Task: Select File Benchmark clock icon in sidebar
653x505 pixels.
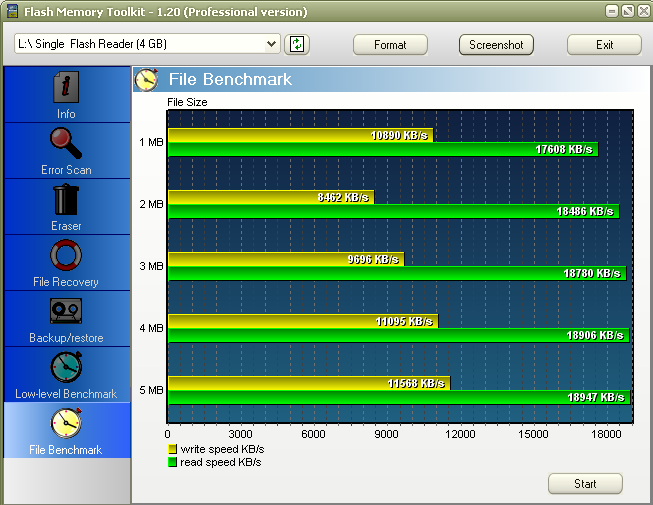Action: [x=66, y=423]
